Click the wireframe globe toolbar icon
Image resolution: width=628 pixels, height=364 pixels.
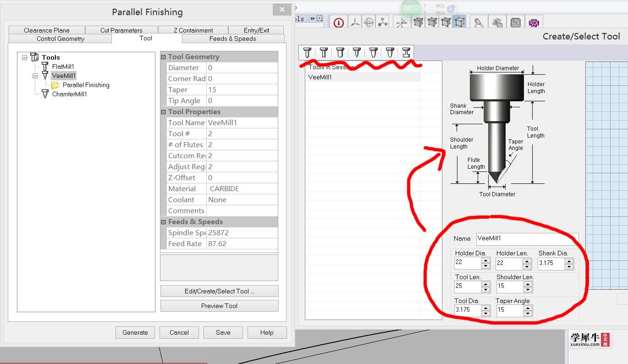pos(369,22)
